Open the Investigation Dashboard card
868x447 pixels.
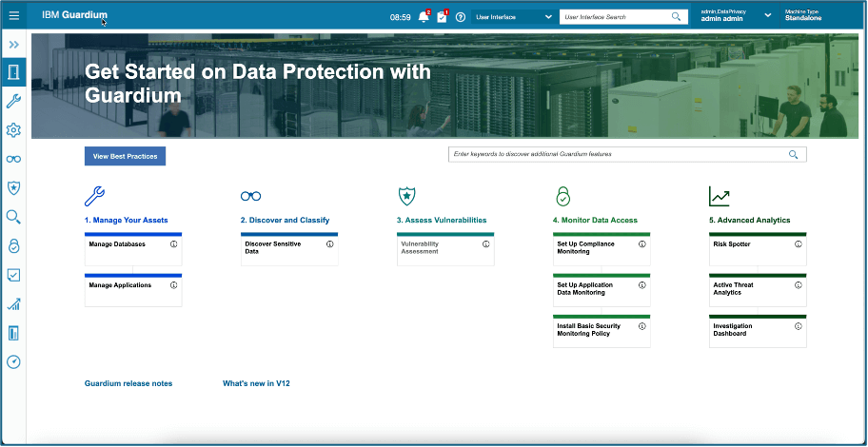coord(758,331)
